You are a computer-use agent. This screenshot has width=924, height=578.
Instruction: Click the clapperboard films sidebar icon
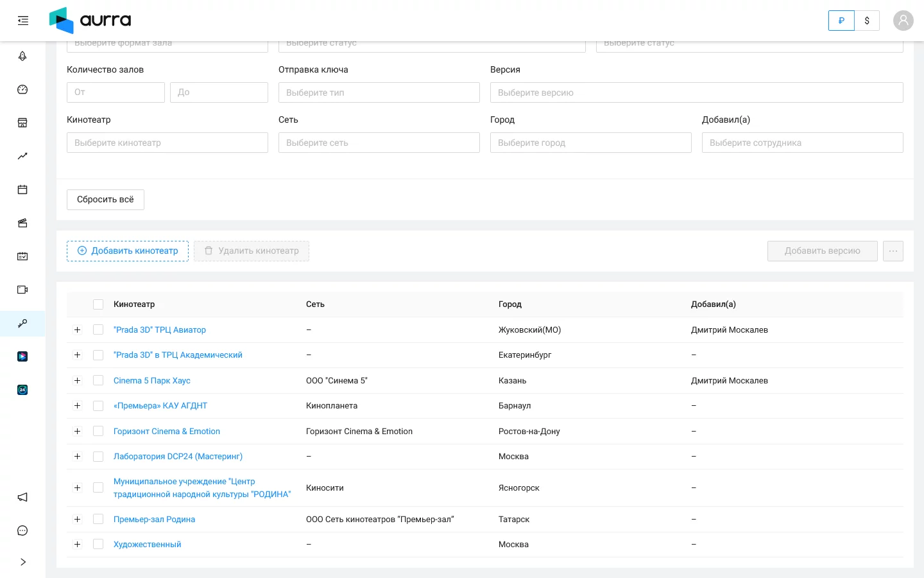coord(22,223)
